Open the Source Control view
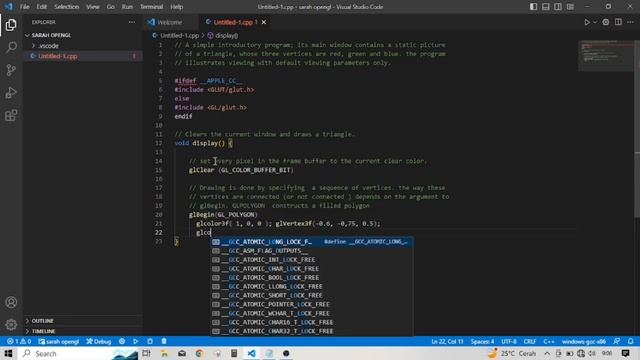 11,70
